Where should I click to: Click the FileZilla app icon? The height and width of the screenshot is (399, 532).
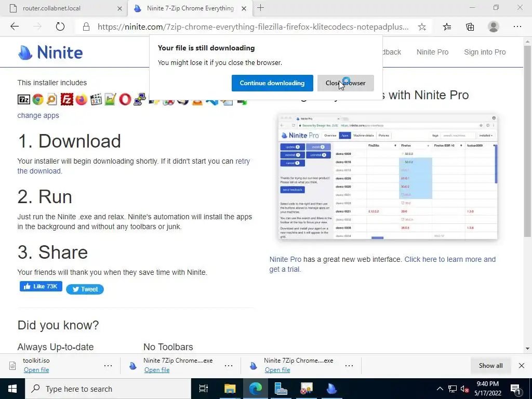[67, 99]
